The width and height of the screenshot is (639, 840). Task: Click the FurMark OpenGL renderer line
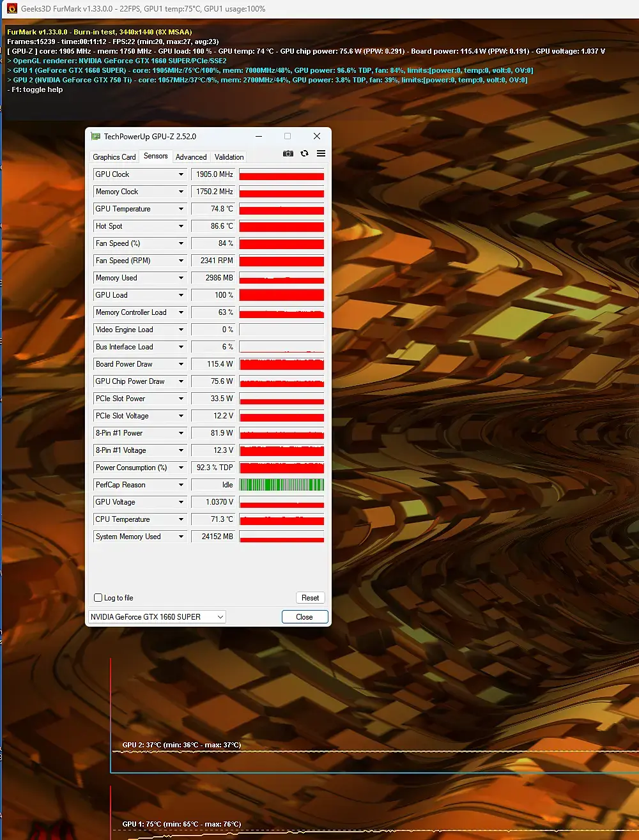[x=116, y=61]
